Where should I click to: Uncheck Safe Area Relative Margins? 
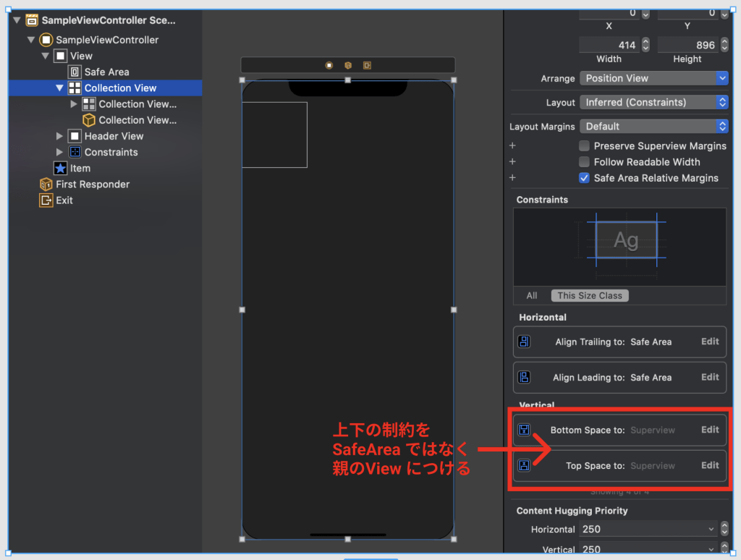584,178
